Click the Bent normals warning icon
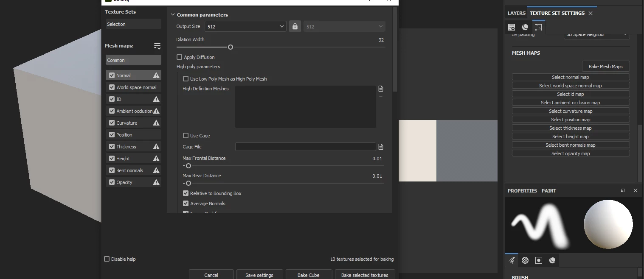This screenshot has width=644, height=279. click(x=156, y=170)
